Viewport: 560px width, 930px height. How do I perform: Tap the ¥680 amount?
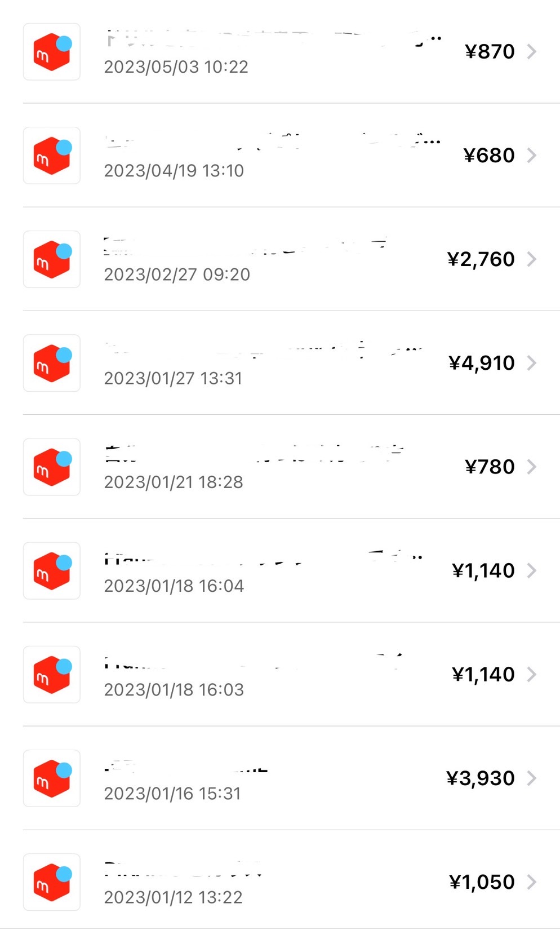(x=489, y=156)
